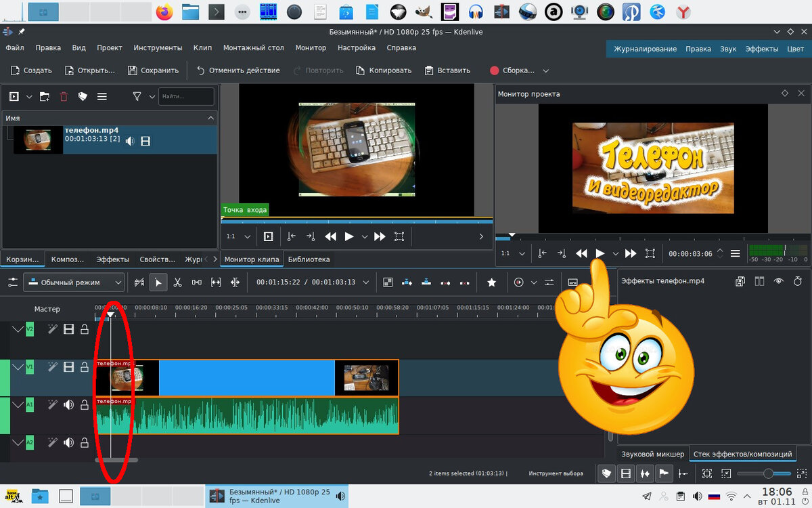This screenshot has width=812, height=508.
Task: Click the timeline horizontal scrollbar
Action: 116,460
